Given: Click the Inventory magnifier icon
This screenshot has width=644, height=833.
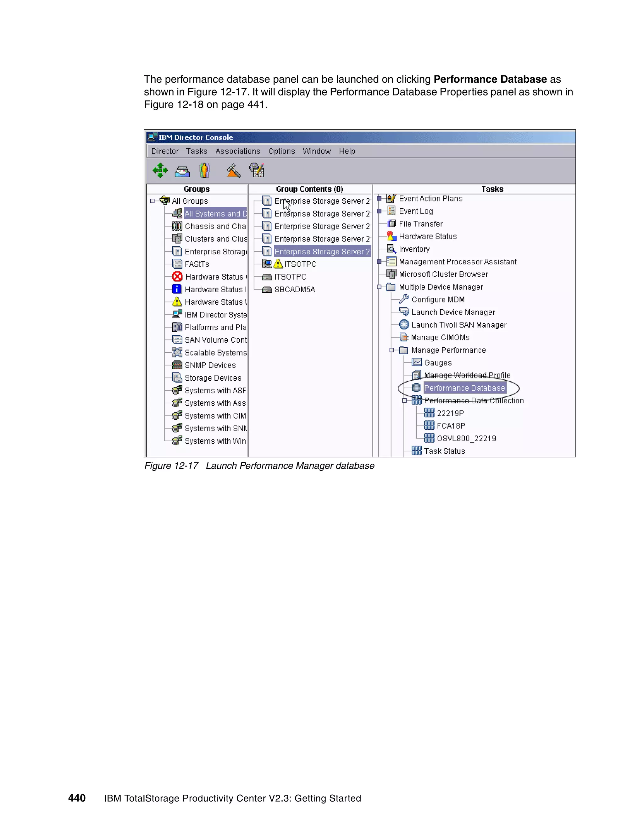Looking at the screenshot, I should point(391,249).
